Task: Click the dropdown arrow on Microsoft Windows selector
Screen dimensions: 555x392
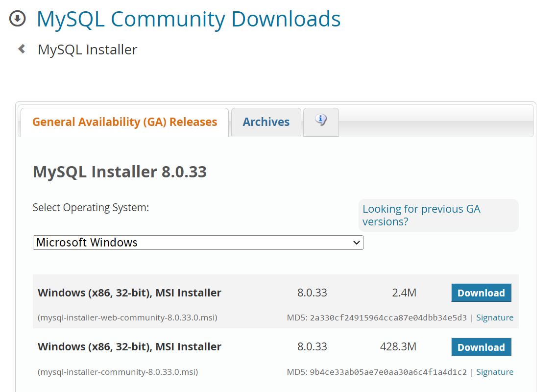Action: point(357,243)
